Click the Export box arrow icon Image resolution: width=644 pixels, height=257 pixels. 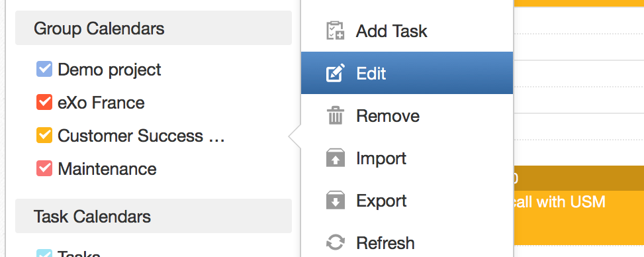(x=335, y=200)
